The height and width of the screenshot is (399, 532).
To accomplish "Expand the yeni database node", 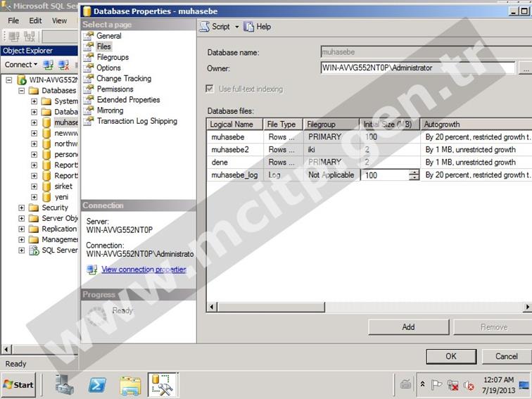I will click(x=34, y=197).
